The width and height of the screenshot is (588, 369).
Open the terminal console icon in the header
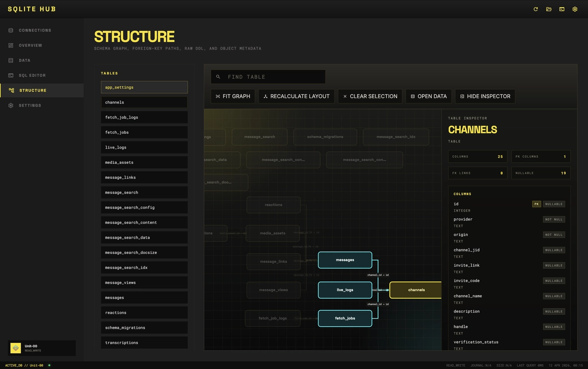click(x=562, y=9)
